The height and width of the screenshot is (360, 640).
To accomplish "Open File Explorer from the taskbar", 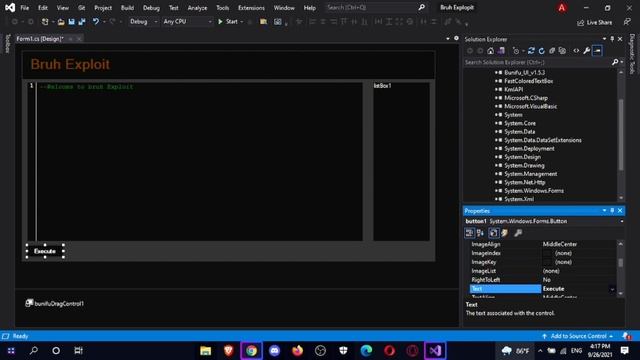I will (x=206, y=351).
